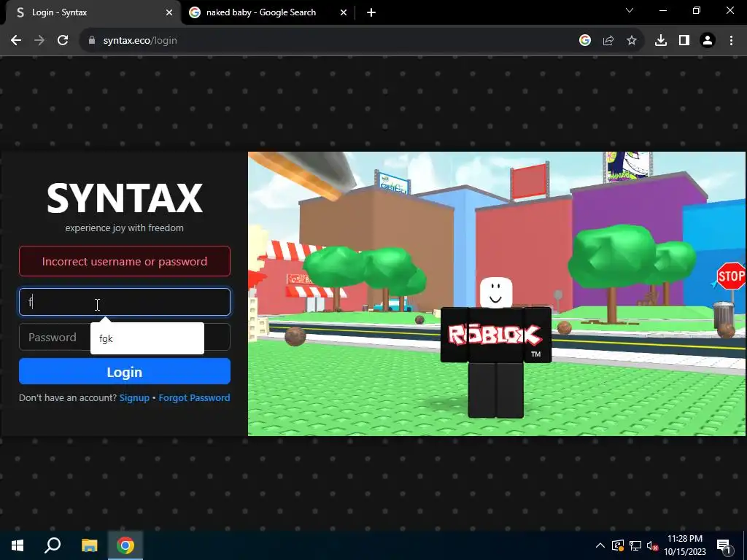Open the Google icon in address bar
The height and width of the screenshot is (560, 747).
coord(585,41)
